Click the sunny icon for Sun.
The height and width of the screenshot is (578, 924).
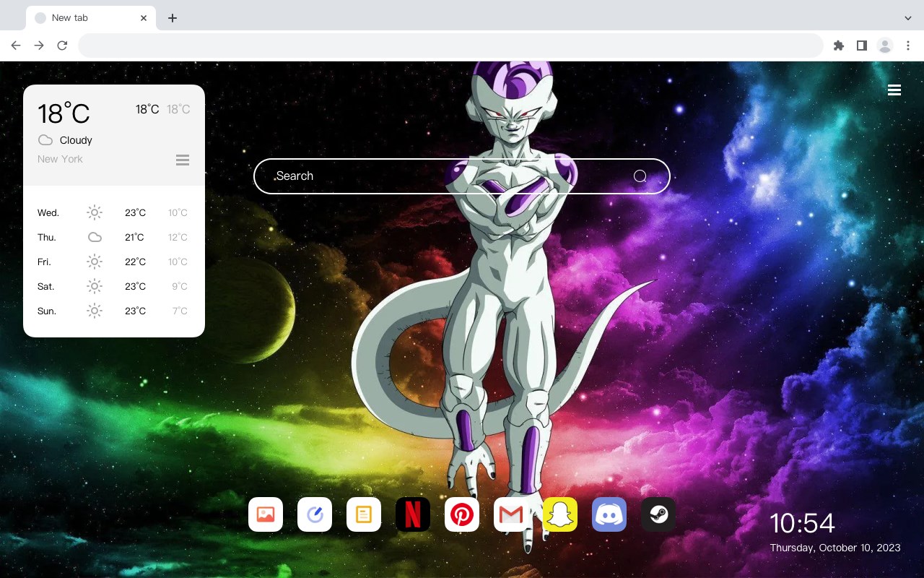click(x=95, y=311)
